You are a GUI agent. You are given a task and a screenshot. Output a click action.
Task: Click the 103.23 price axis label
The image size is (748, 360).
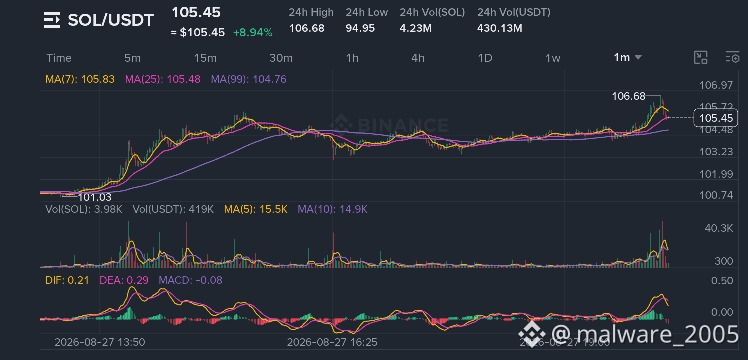(716, 152)
